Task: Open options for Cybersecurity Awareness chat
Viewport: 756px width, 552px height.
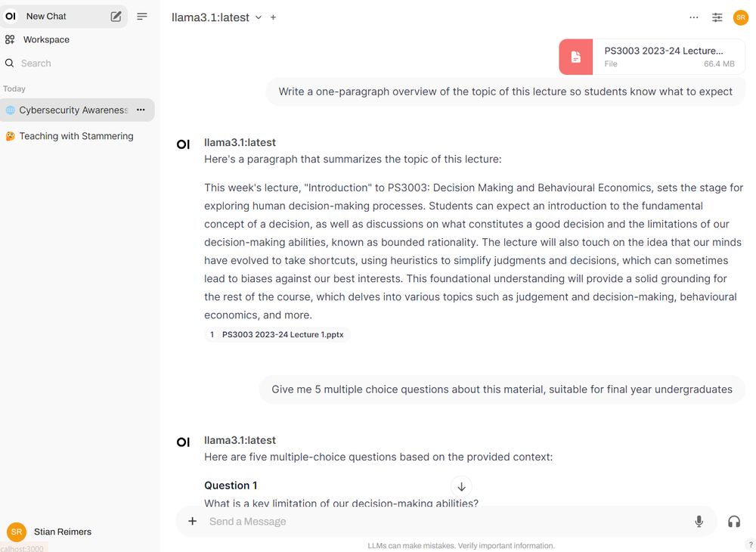Action: tap(141, 110)
